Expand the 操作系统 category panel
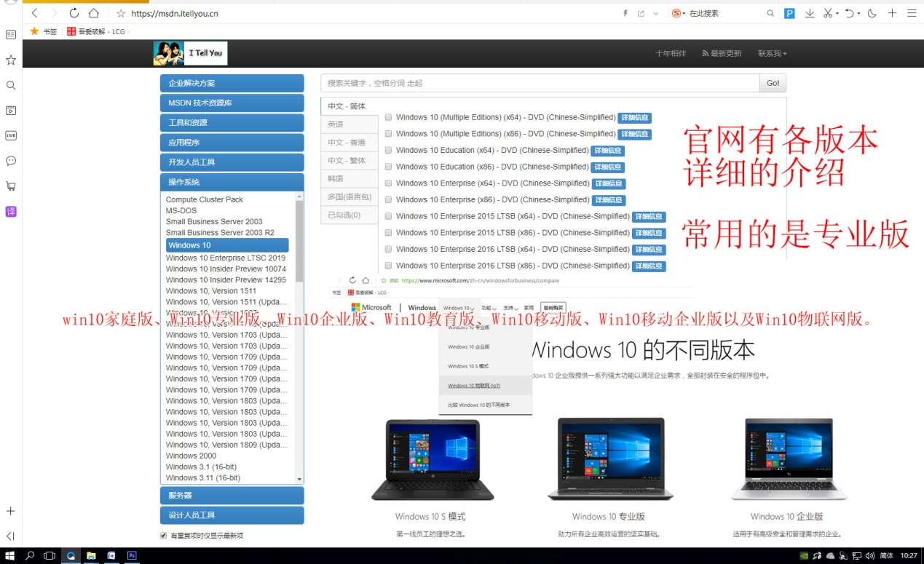 [232, 181]
